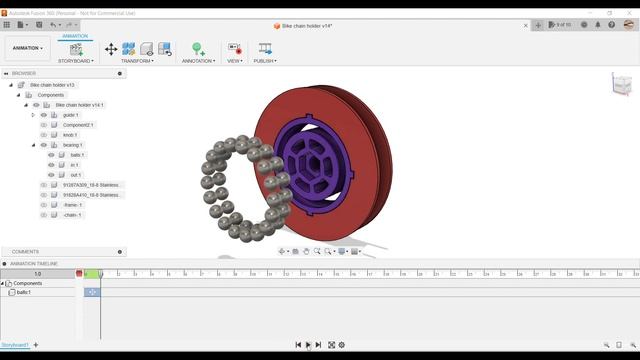
Task: Open Grid and Snaps settings icon
Action: tap(354, 251)
